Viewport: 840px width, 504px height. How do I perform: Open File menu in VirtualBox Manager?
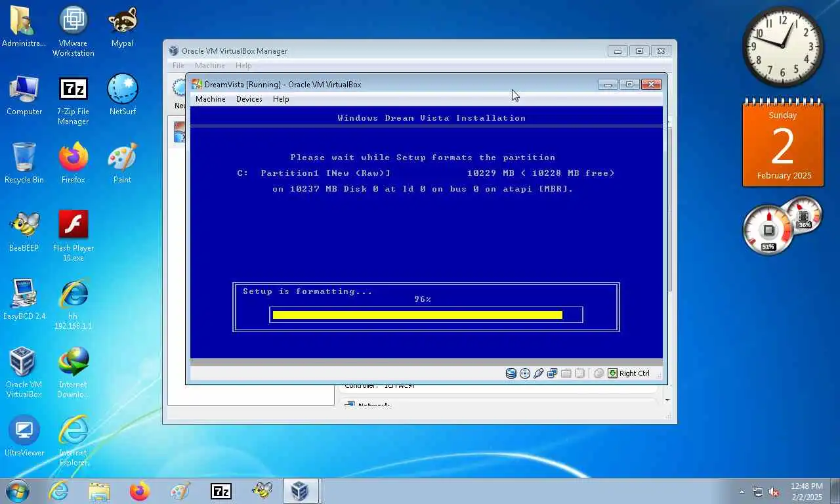point(178,66)
